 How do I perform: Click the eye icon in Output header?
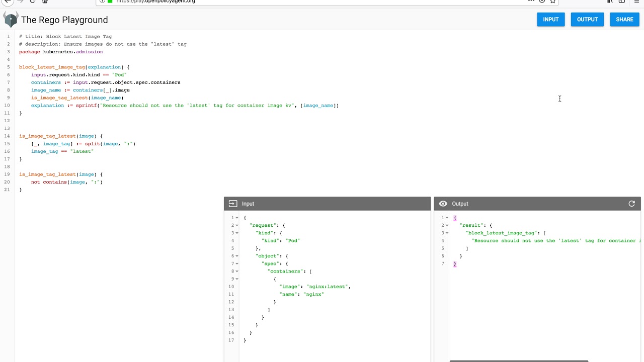point(443,204)
